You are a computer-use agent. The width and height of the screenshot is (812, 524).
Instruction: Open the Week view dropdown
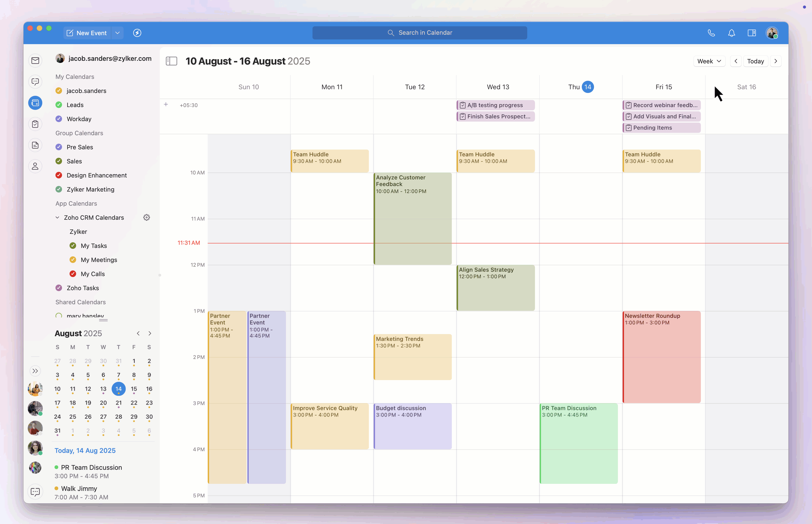click(709, 61)
